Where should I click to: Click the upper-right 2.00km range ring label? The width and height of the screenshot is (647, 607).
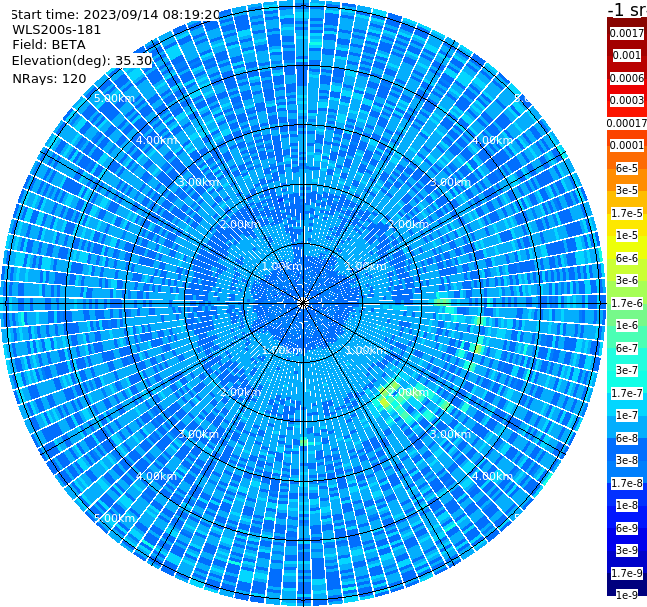coord(408,224)
